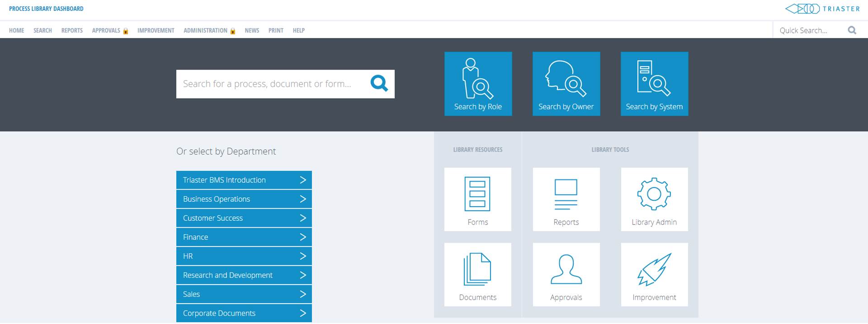Screen dimensions: 868x324
Task: Select Corporate Documents department
Action: [244, 313]
